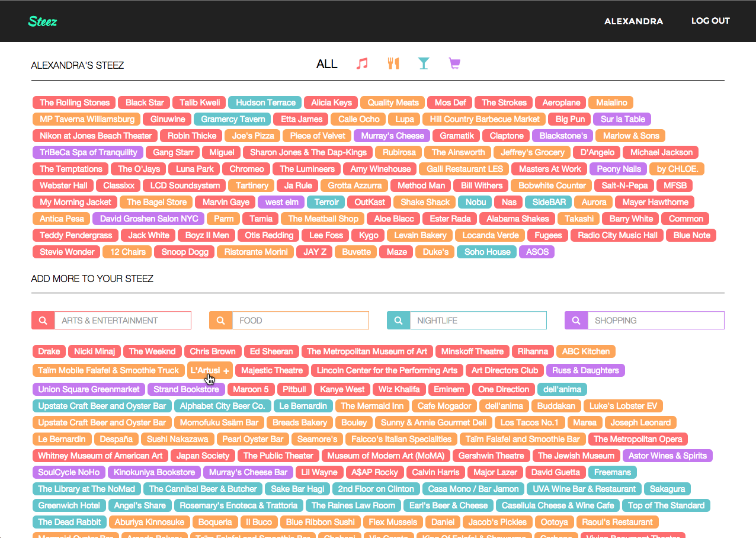Screen dimensions: 756x538
Task: Add Sushi Nakazawa tag
Action: click(177, 439)
